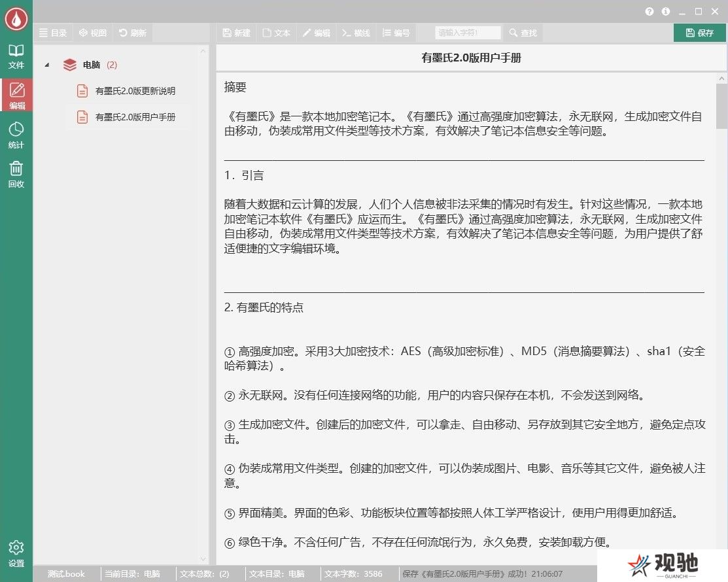728x582 pixels.
Task: Click the save success message in status bar
Action: [483, 574]
